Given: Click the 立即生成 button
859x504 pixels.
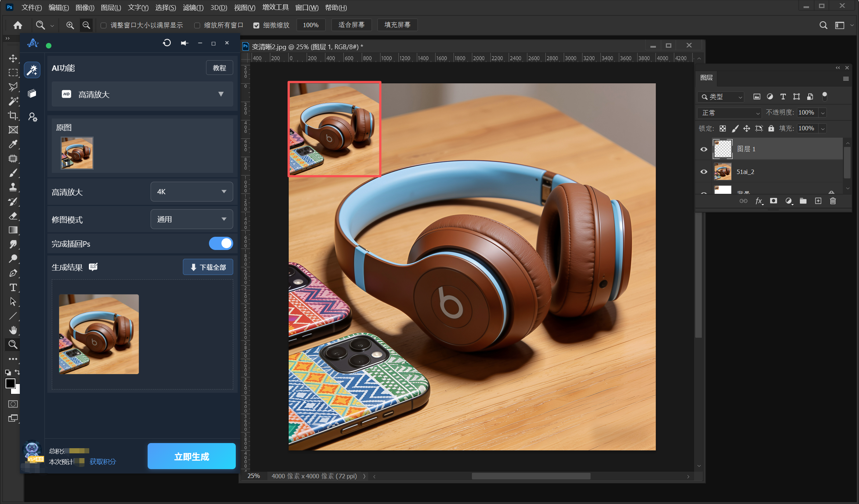Looking at the screenshot, I should (191, 456).
